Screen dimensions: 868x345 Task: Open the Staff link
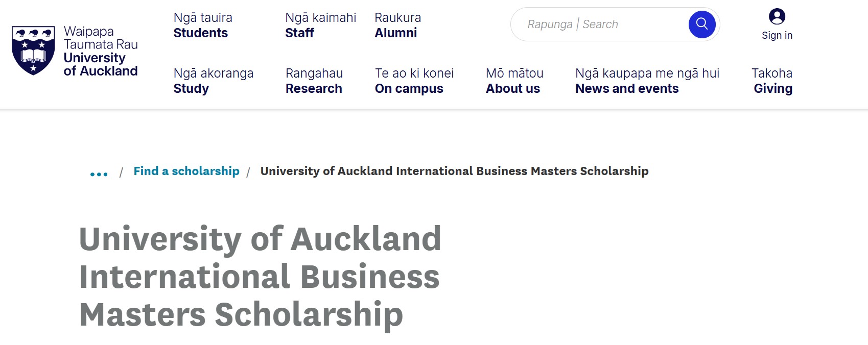click(x=299, y=33)
